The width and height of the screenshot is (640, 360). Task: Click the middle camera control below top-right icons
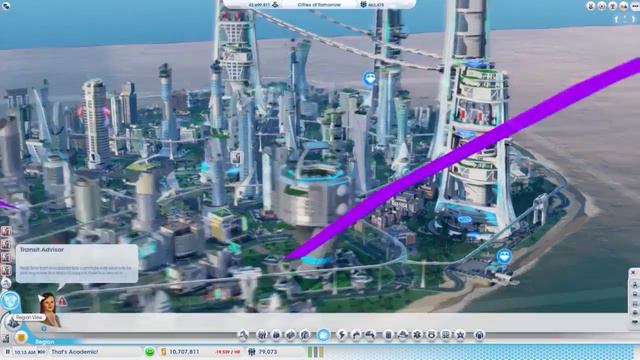(624, 19)
